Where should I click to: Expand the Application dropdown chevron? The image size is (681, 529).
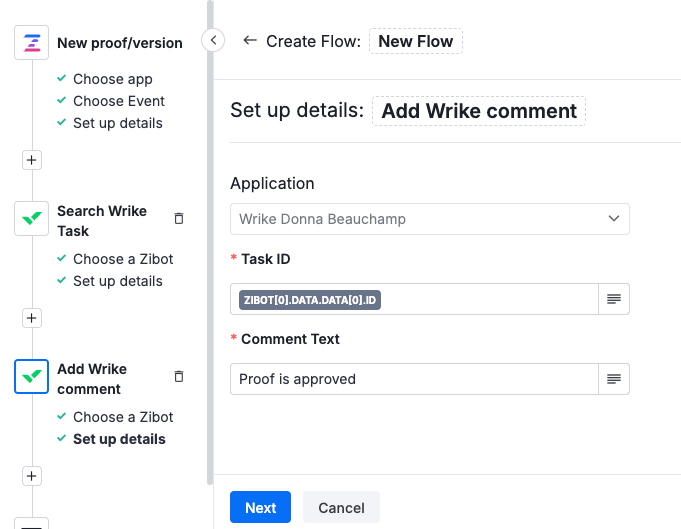pos(614,218)
